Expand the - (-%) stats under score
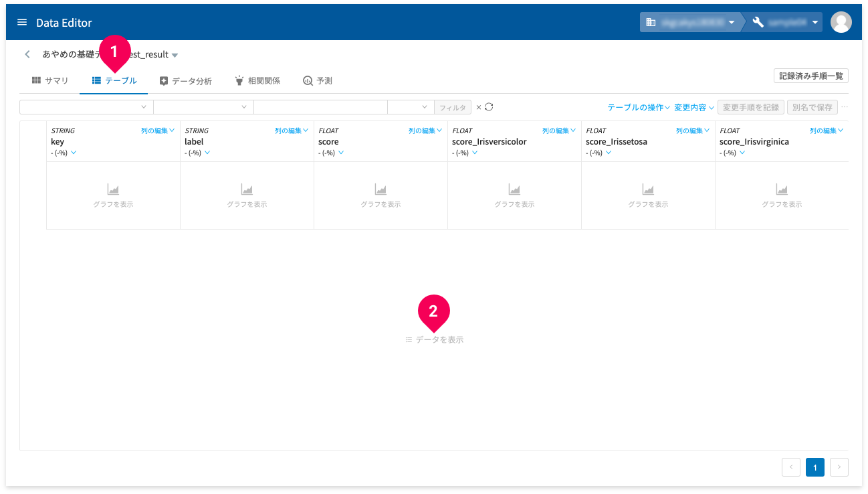 tap(341, 153)
